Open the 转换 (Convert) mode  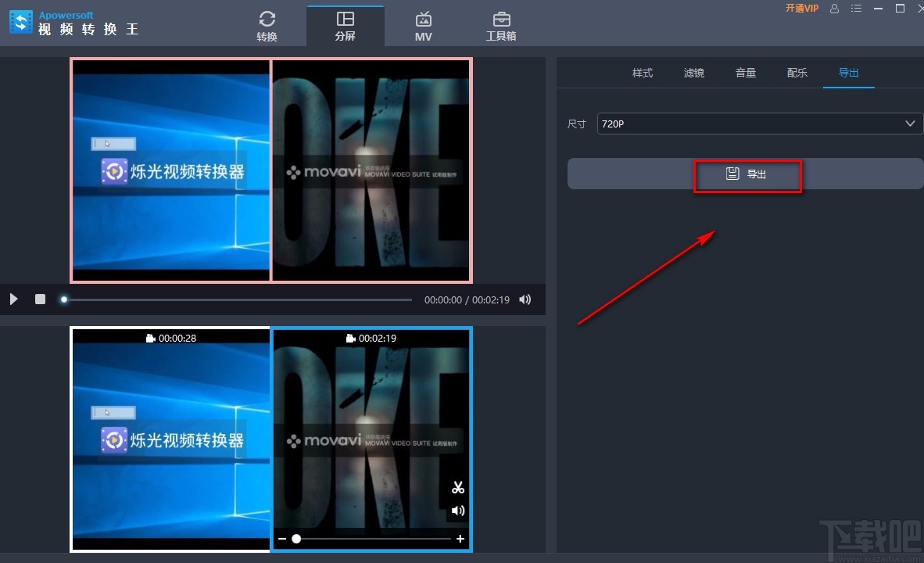267,24
